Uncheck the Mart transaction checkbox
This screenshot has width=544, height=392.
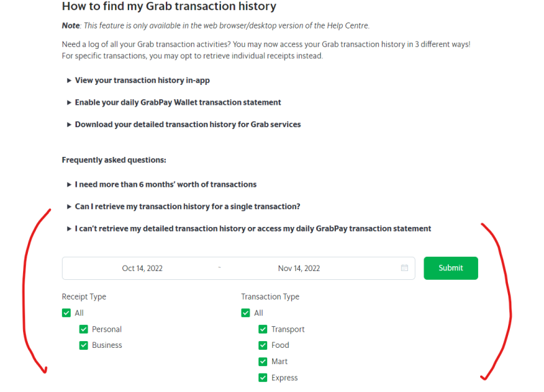[263, 361]
